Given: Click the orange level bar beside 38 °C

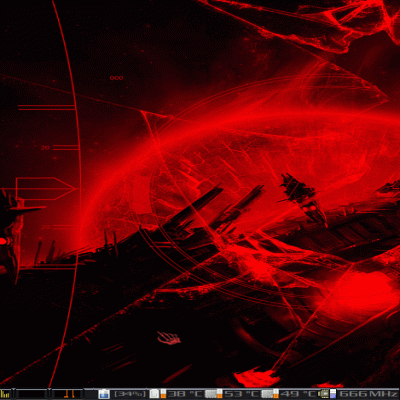Looking at the screenshot, I should coord(163,394).
